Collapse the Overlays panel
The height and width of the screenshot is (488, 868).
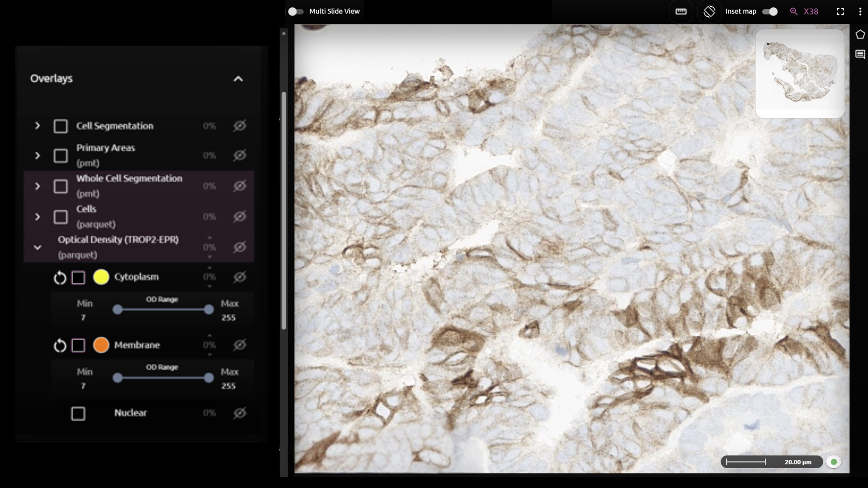238,79
